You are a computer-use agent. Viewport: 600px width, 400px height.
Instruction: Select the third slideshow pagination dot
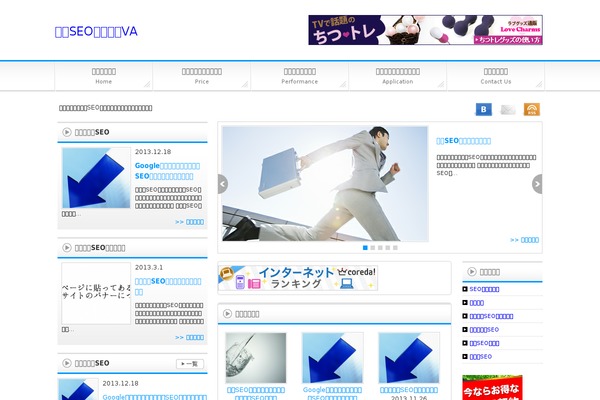point(380,248)
